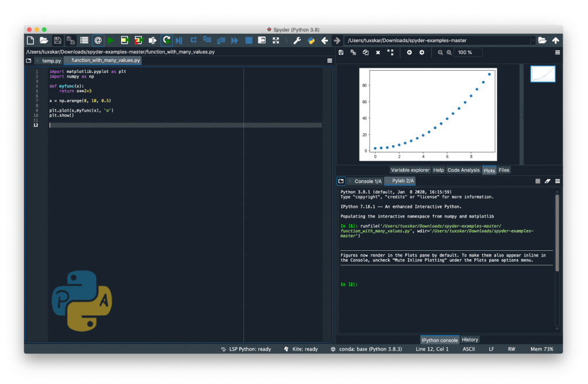Click the Kite: ready status entry
The image size is (588, 384).
301,349
